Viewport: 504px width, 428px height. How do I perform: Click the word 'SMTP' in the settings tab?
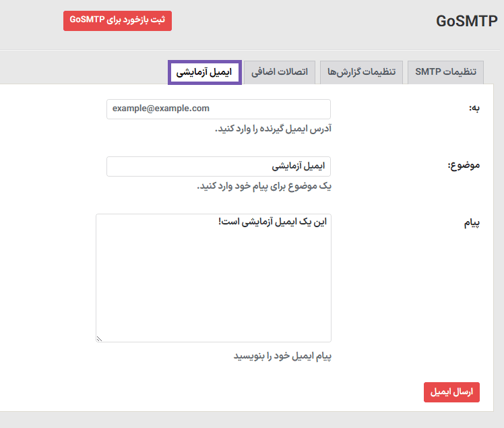point(428,71)
